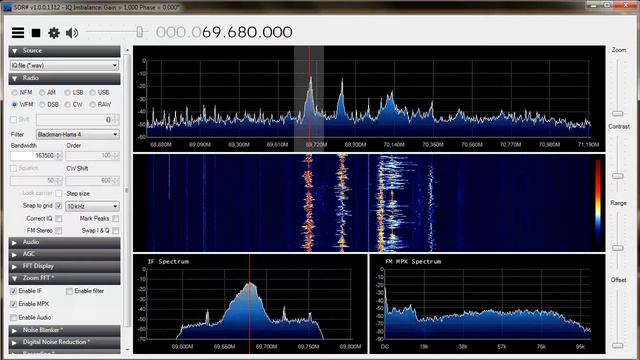Enable the Squelch checkbox
This screenshot has height=360, width=640.
click(13, 169)
